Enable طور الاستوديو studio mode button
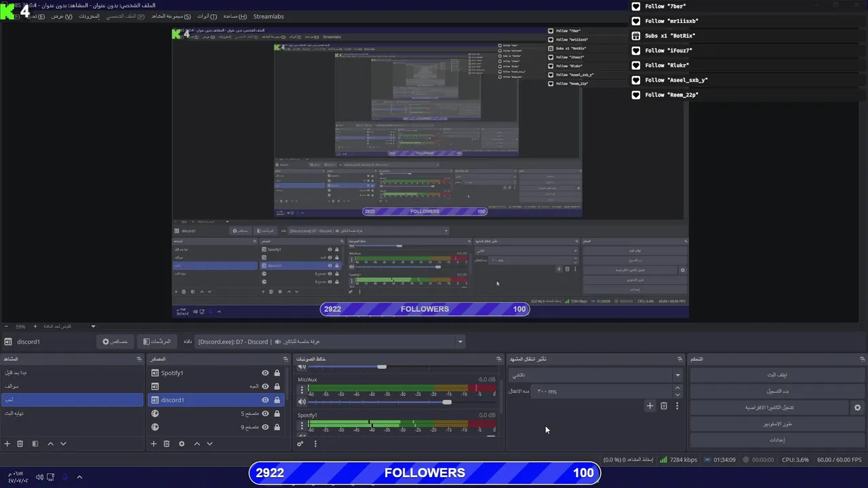 pyautogui.click(x=777, y=424)
